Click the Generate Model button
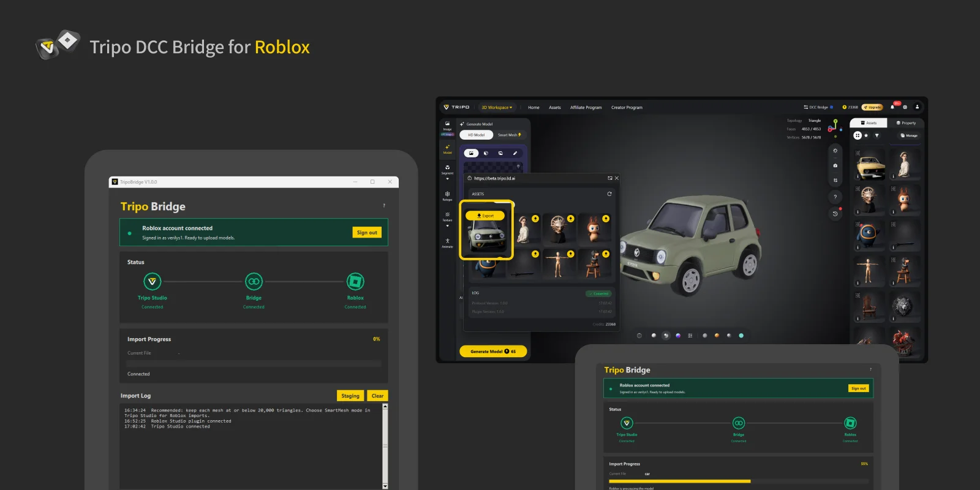 coord(493,352)
